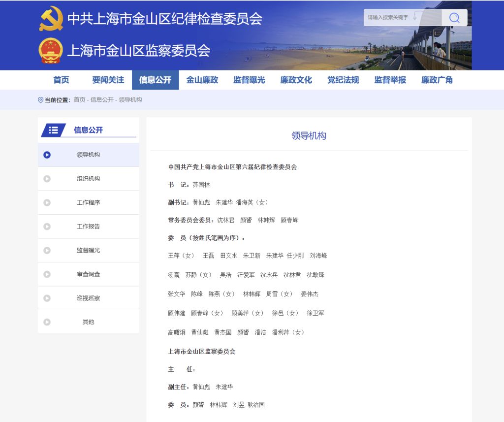This screenshot has height=422, width=504.
Task: Click the national emblem logo
Action: pyautogui.click(x=51, y=51)
